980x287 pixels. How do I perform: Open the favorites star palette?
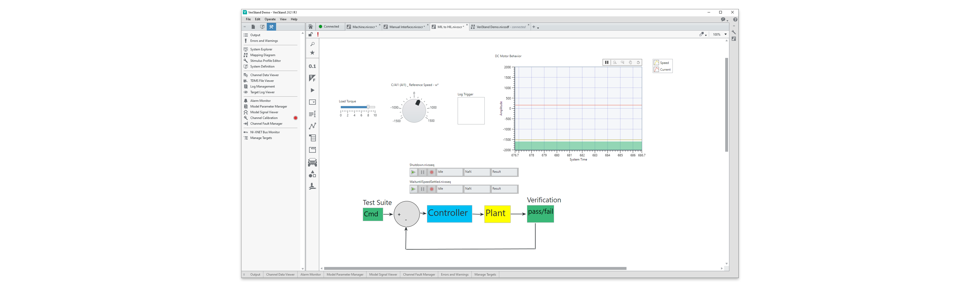(312, 53)
